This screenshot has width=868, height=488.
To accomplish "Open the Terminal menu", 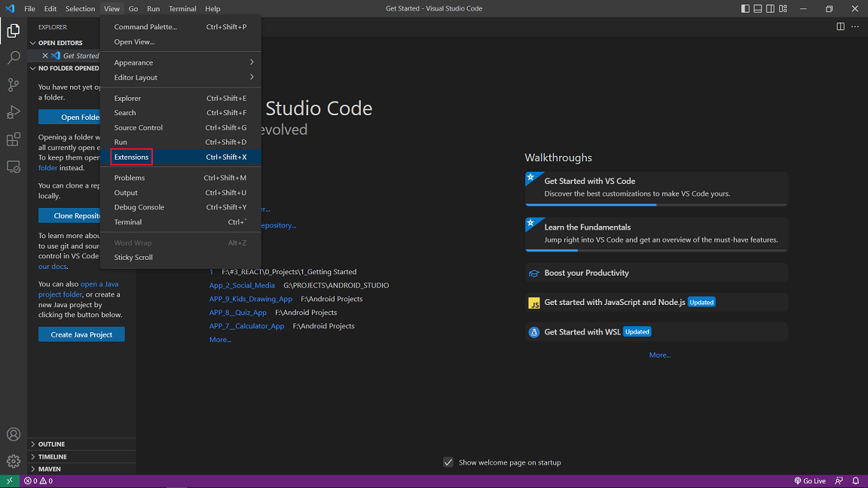I will (182, 8).
